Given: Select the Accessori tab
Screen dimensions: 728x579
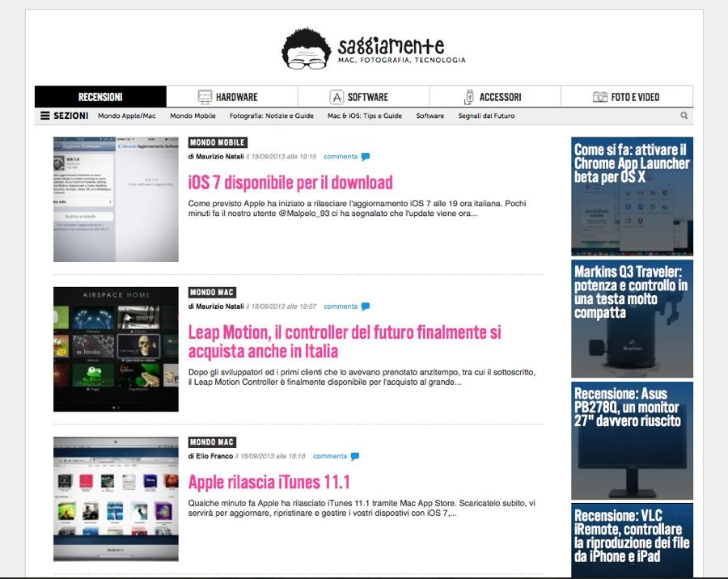Looking at the screenshot, I should point(495,96).
